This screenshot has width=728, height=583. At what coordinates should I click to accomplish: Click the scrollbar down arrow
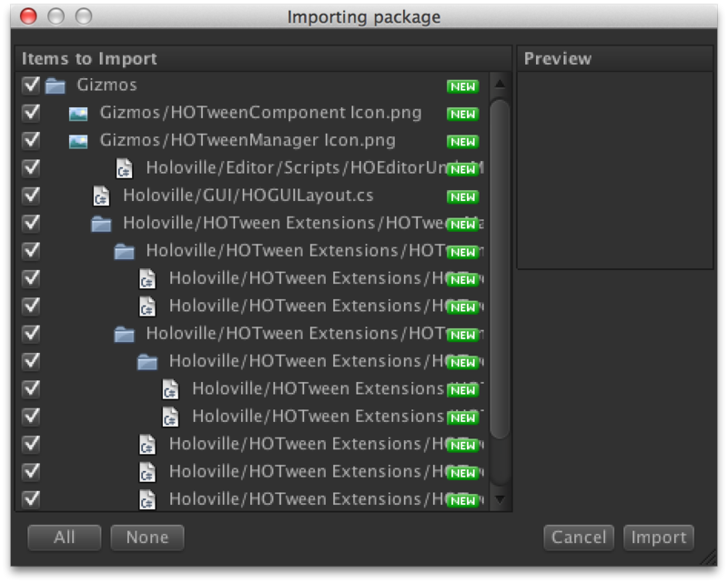coord(500,499)
